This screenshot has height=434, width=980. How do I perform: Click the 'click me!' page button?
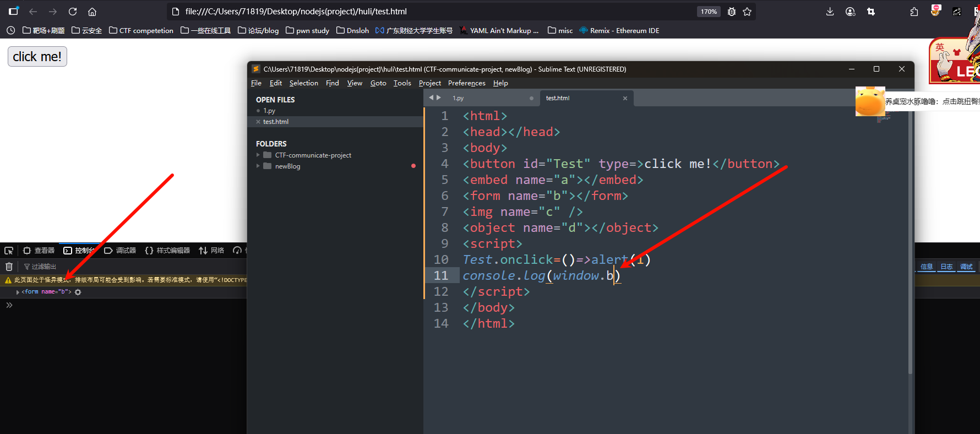tap(37, 56)
